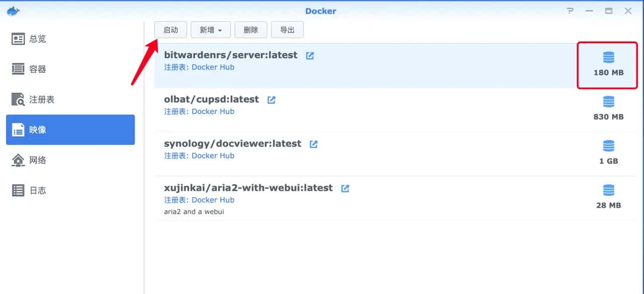Expand the 新增 add dropdown

[211, 30]
